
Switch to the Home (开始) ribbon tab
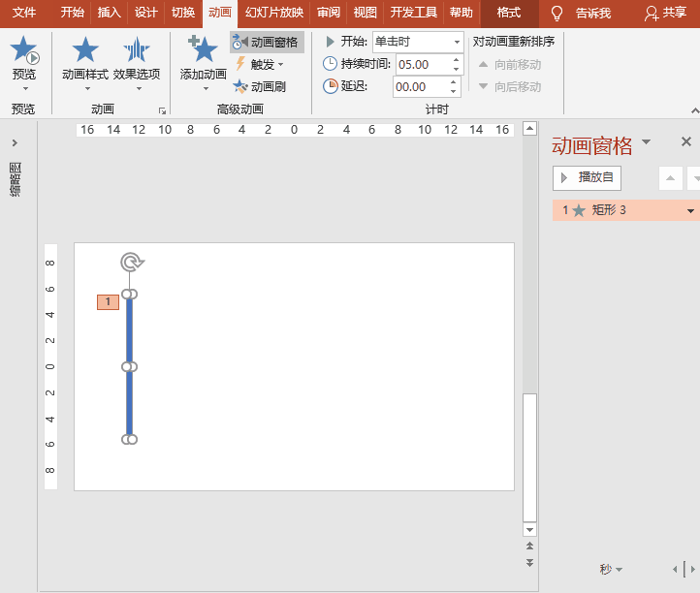(73, 13)
